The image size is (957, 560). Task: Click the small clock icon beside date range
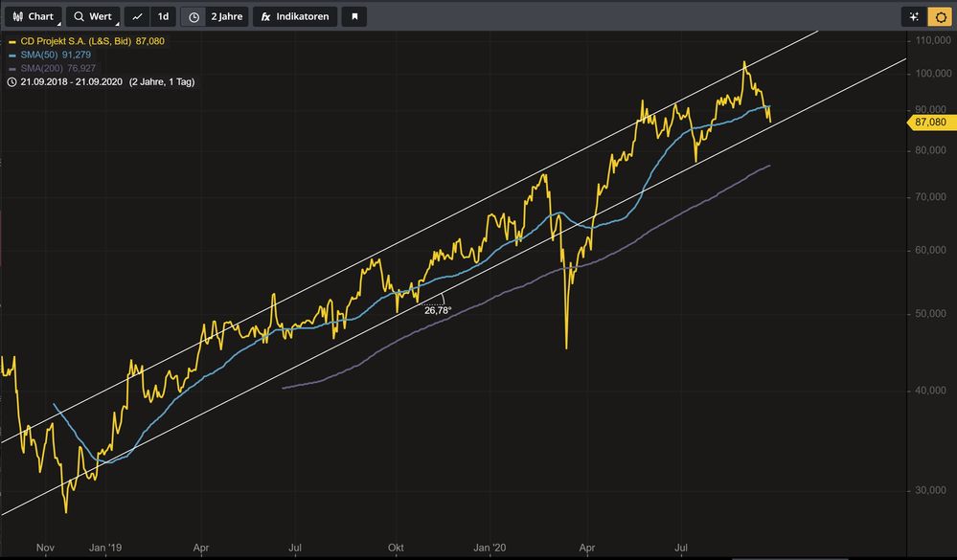[11, 81]
